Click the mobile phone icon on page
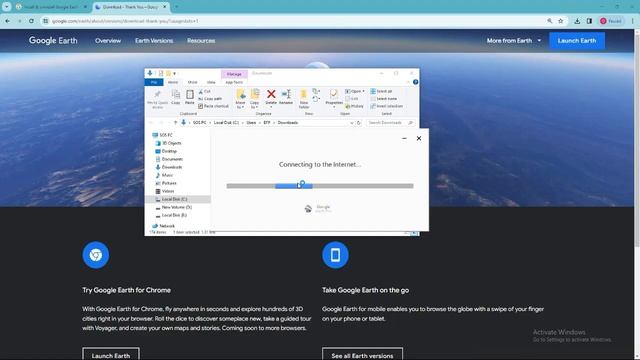Image resolution: width=640 pixels, height=360 pixels. tap(336, 255)
